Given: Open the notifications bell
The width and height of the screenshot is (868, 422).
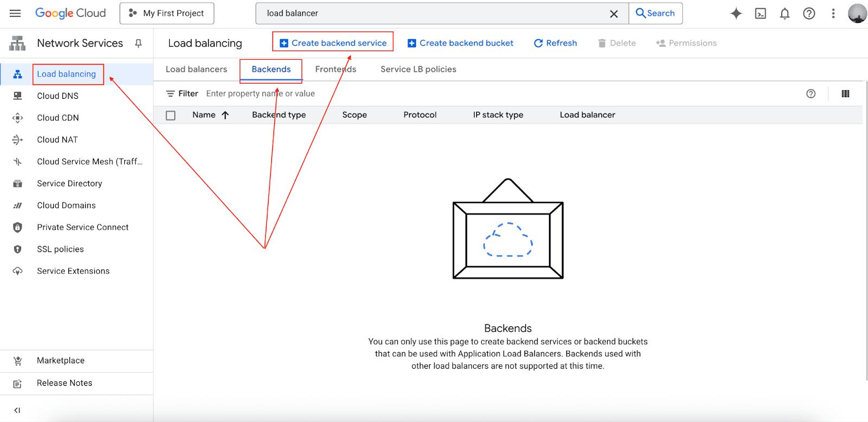Looking at the screenshot, I should point(784,14).
